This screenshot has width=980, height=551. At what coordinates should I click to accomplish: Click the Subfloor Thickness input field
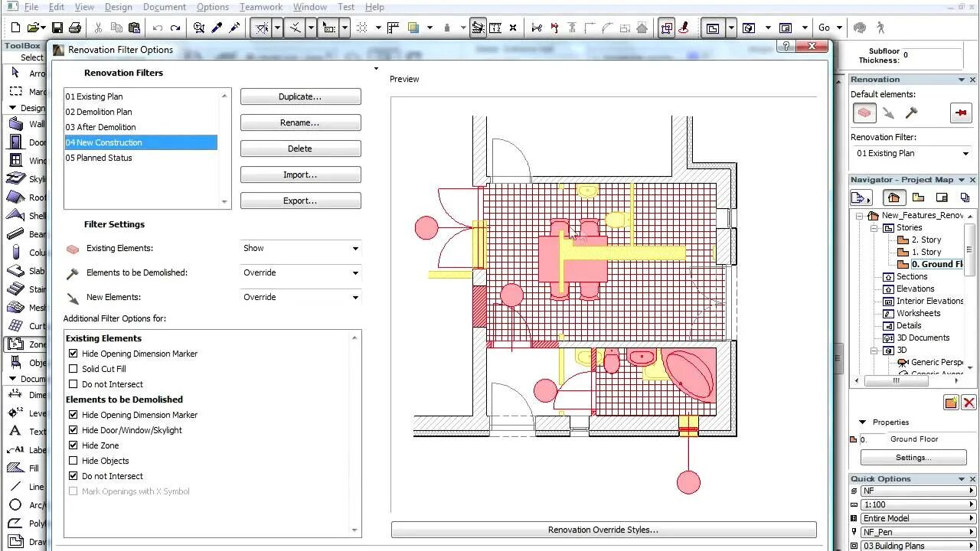click(931, 58)
